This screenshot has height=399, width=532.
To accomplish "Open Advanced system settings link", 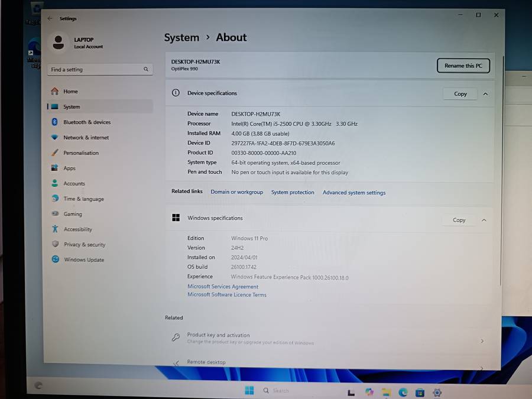I will (x=353, y=193).
